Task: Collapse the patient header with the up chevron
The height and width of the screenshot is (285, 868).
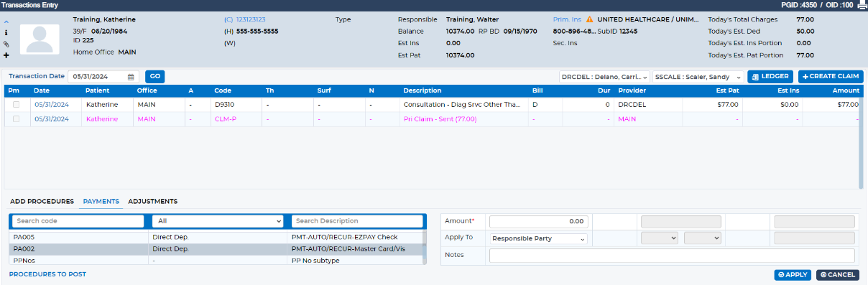Action: (x=6, y=22)
